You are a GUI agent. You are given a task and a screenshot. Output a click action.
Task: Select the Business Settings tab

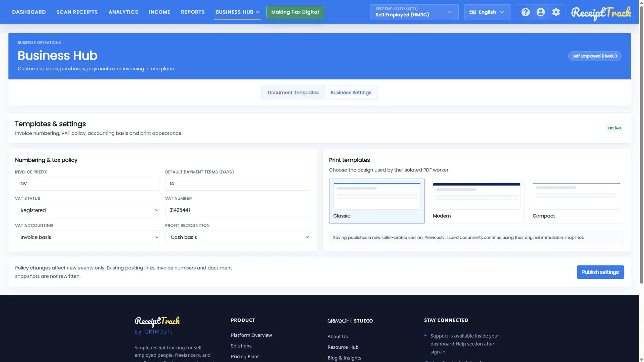(351, 93)
